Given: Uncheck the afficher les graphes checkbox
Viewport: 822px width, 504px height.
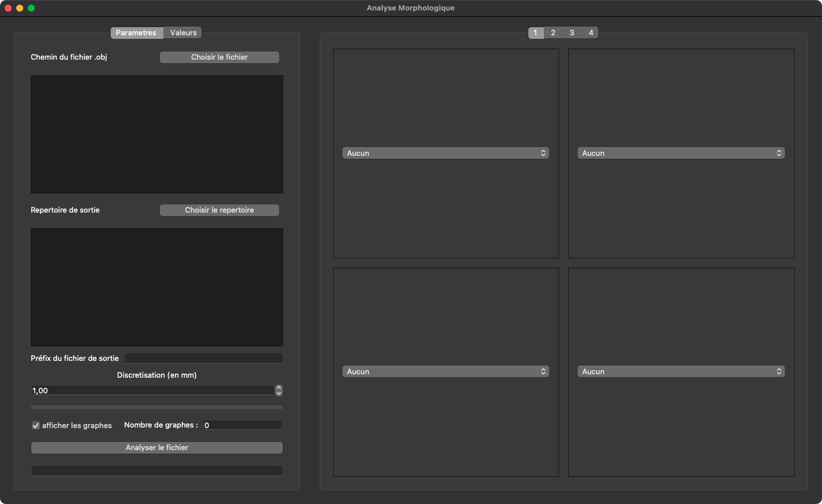Looking at the screenshot, I should click(x=36, y=425).
